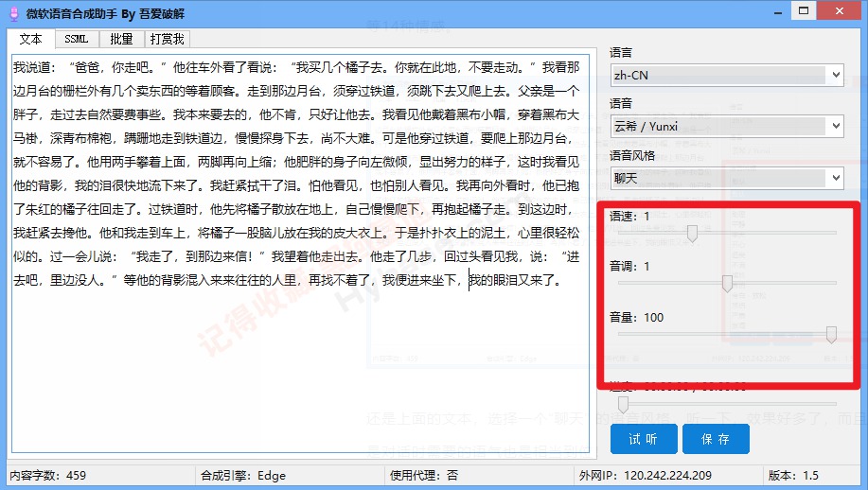Click the 语速 slider thumb
The width and height of the screenshot is (868, 490).
point(692,234)
